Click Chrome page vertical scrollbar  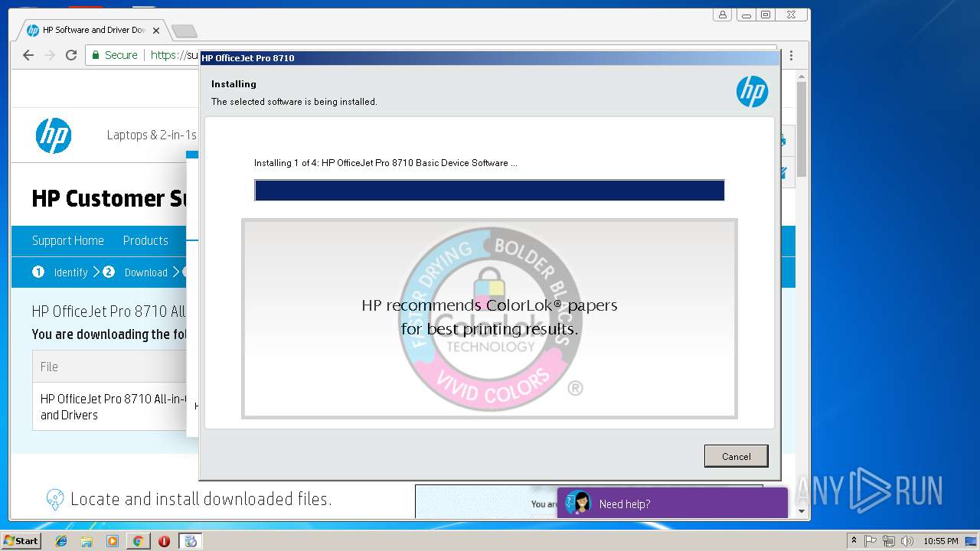802,129
